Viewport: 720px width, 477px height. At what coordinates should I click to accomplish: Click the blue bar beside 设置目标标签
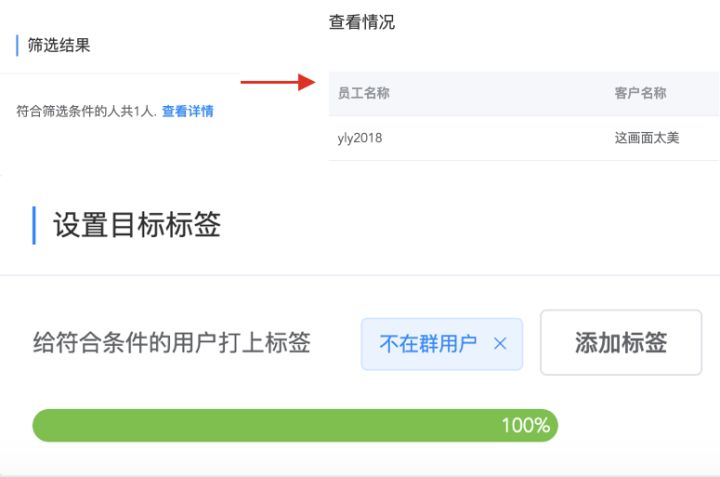click(34, 225)
